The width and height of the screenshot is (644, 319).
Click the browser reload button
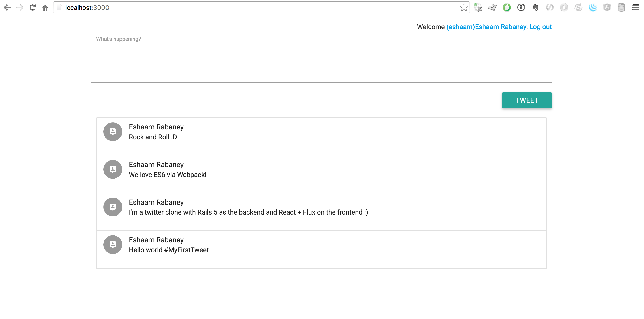(32, 8)
